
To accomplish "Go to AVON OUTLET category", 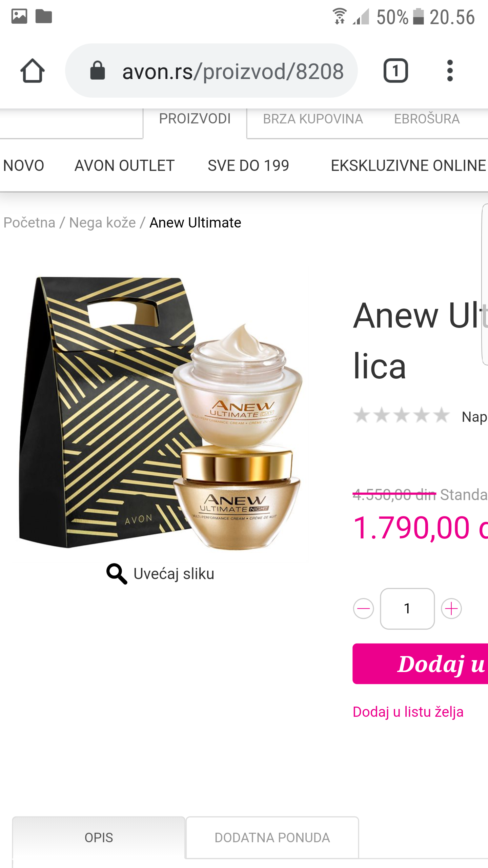I will [124, 166].
